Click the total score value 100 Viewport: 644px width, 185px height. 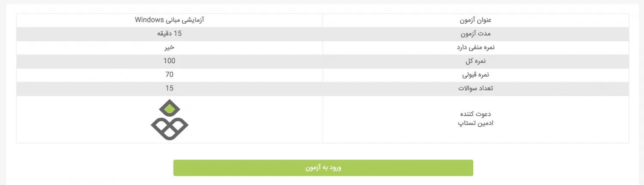click(170, 61)
